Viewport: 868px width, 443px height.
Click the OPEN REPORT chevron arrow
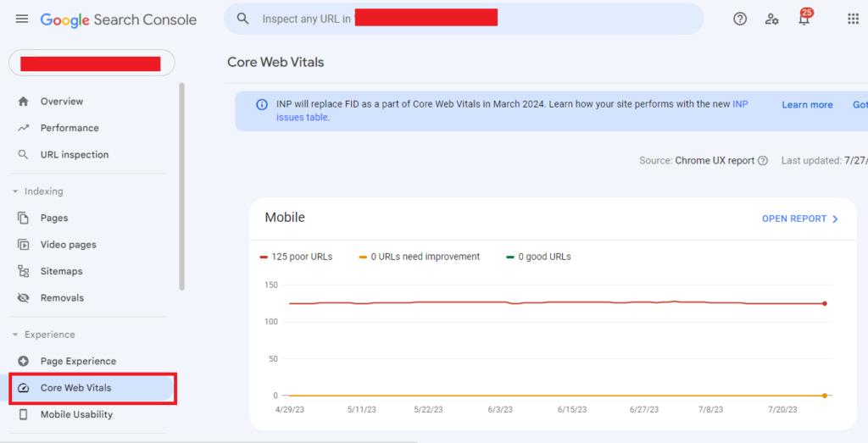point(835,219)
